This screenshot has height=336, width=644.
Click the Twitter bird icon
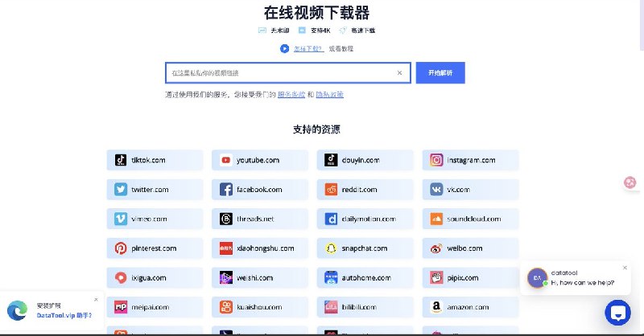120,190
